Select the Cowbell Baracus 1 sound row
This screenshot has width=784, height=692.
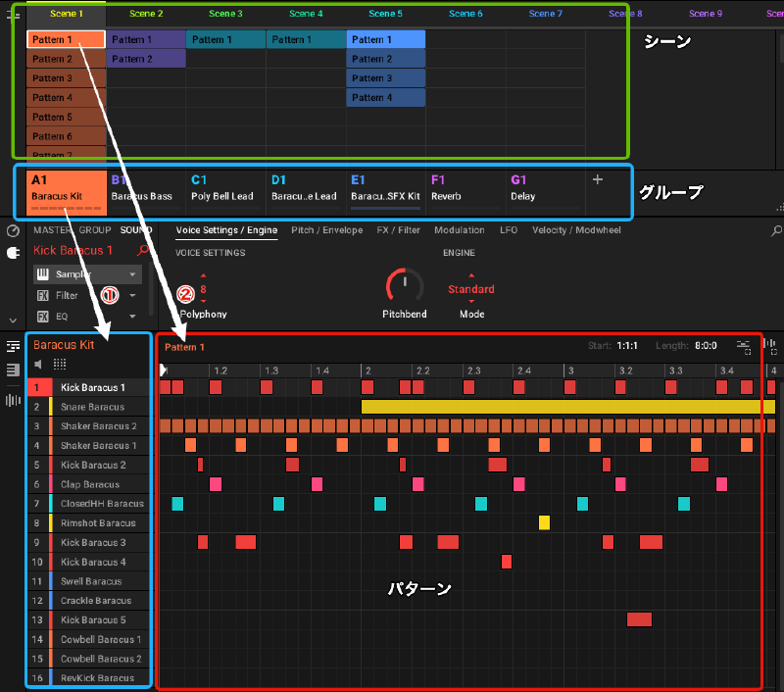click(89, 639)
